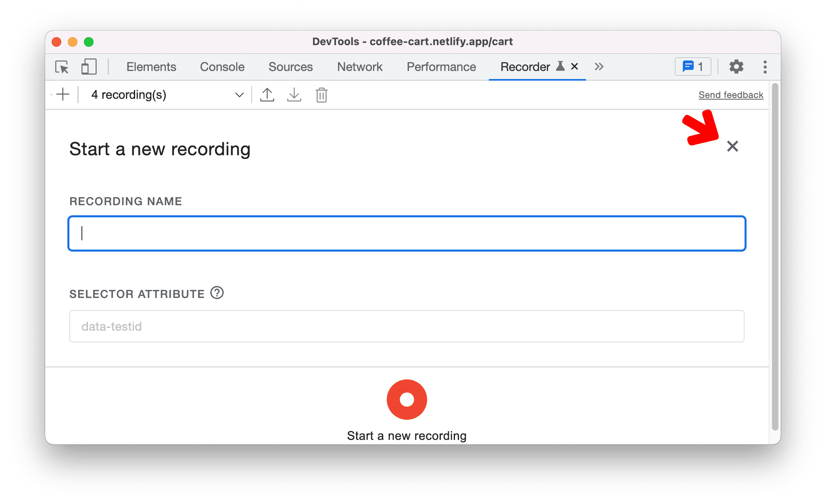This screenshot has width=826, height=504.
Task: Expand the 4 recordings dropdown
Action: point(238,95)
